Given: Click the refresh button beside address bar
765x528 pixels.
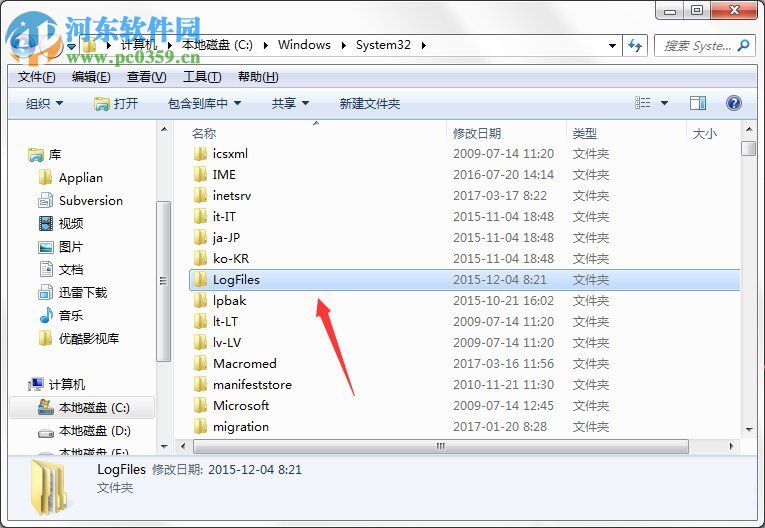Looking at the screenshot, I should (x=635, y=46).
